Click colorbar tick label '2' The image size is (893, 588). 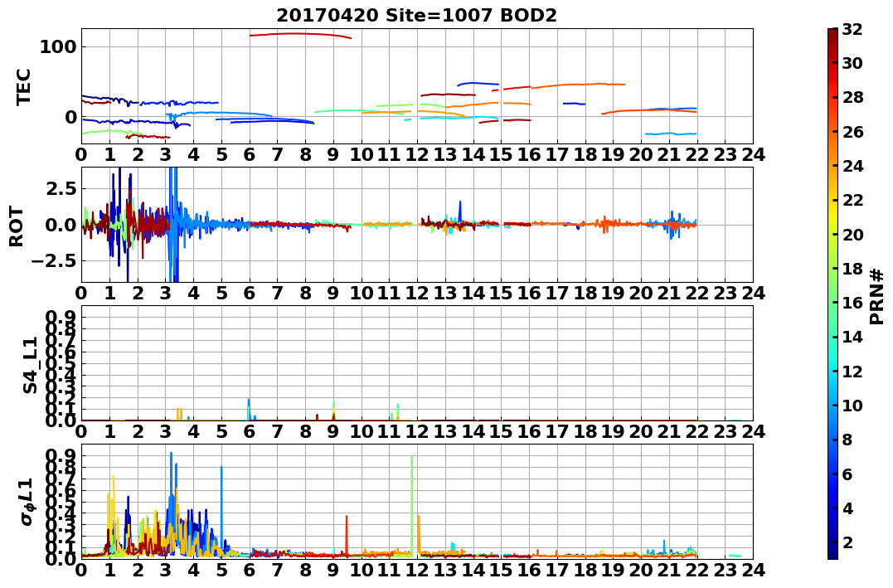(x=847, y=542)
